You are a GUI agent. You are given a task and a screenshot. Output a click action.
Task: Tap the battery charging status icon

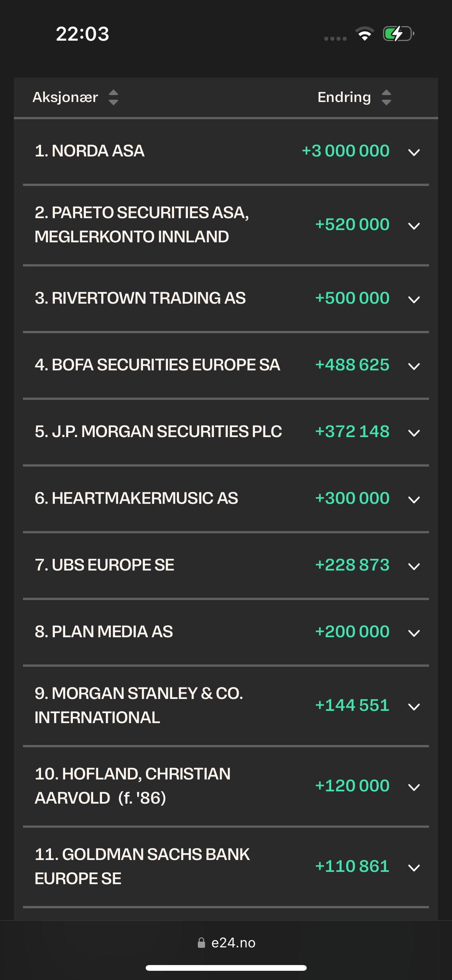click(x=399, y=34)
